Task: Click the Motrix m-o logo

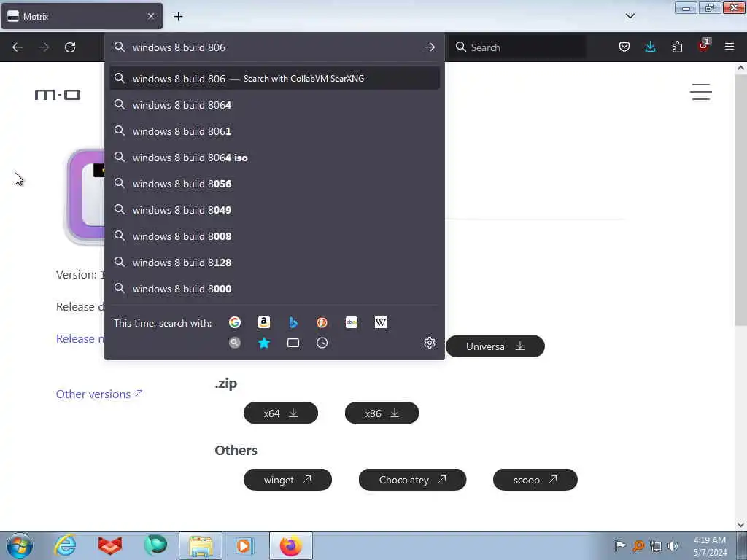Action: pos(58,95)
